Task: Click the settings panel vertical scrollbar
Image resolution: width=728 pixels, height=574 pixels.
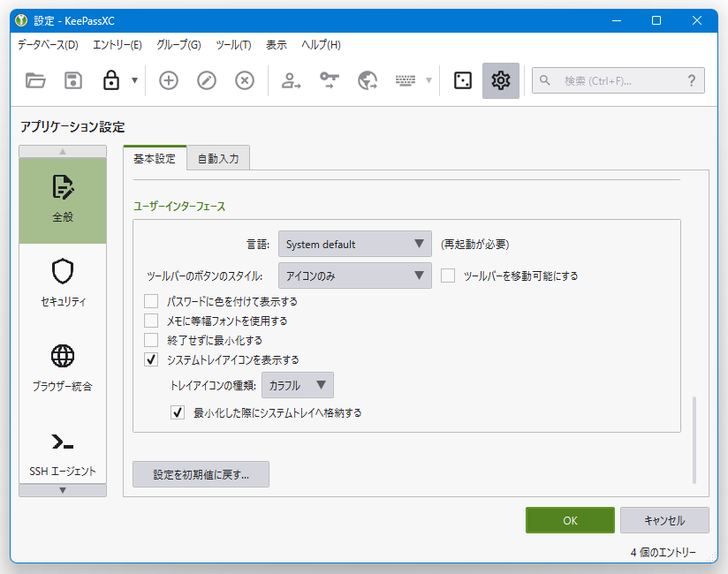Action: click(x=694, y=440)
